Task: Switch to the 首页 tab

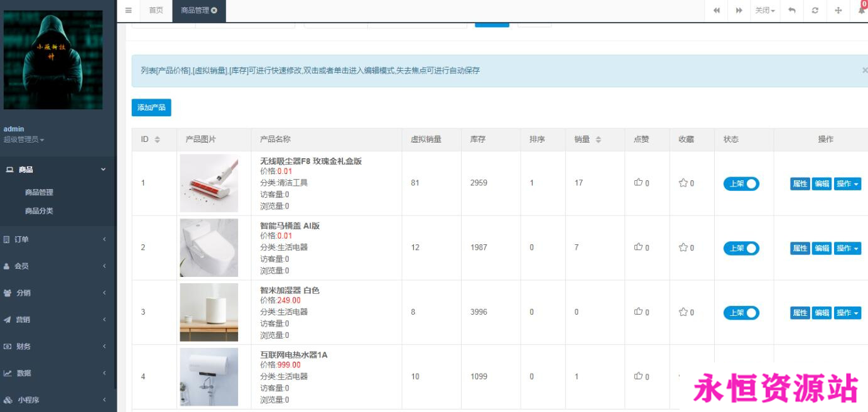Action: 156,11
